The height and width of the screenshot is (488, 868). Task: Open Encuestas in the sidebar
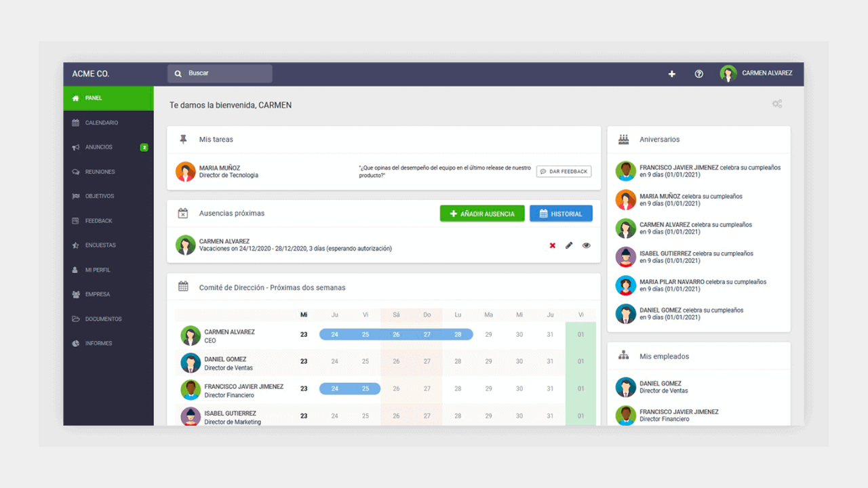(108, 245)
